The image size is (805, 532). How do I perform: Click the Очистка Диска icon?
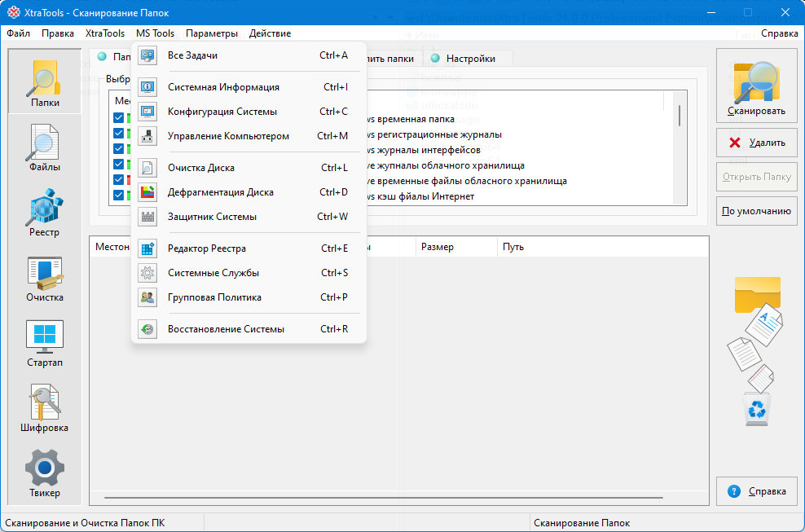tap(147, 168)
